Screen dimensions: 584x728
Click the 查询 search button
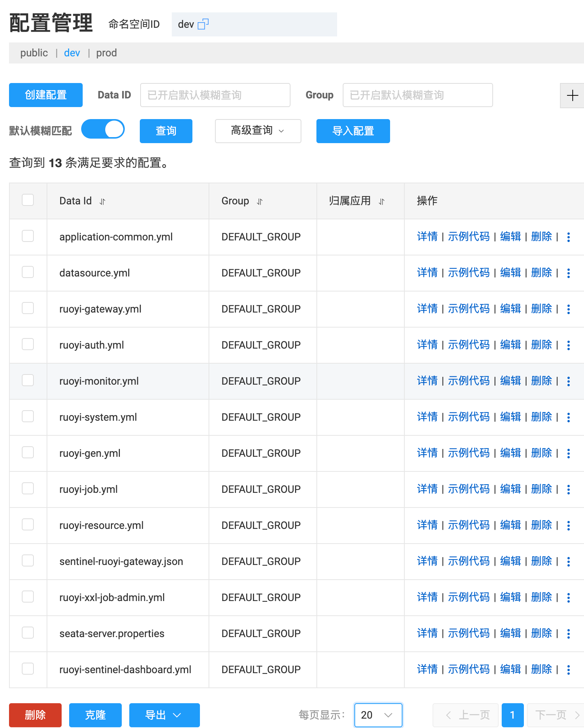[166, 131]
